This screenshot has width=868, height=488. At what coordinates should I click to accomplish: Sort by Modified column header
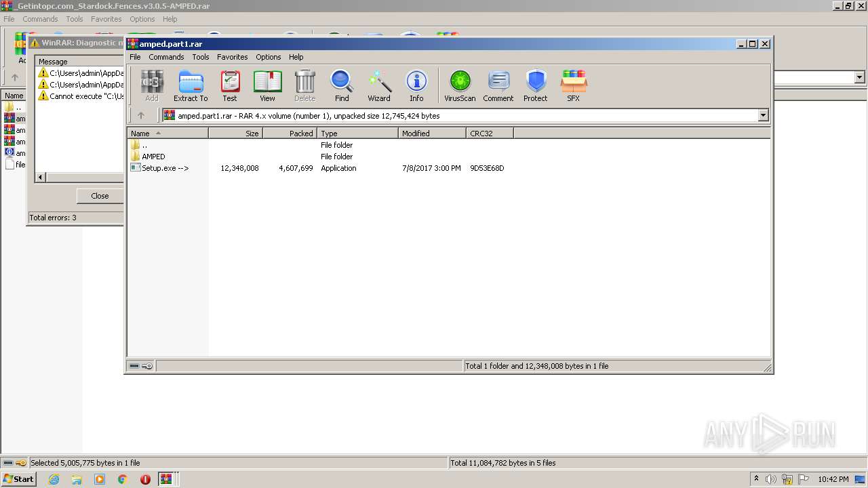tap(432, 134)
